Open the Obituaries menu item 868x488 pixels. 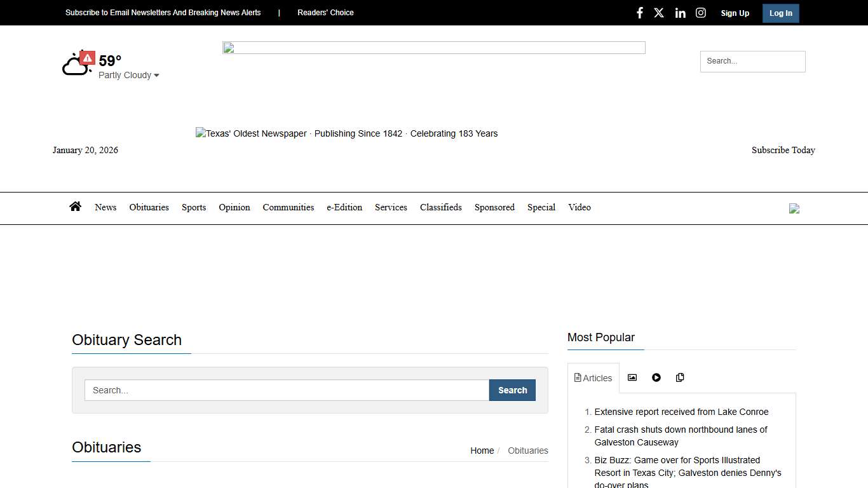coord(149,207)
